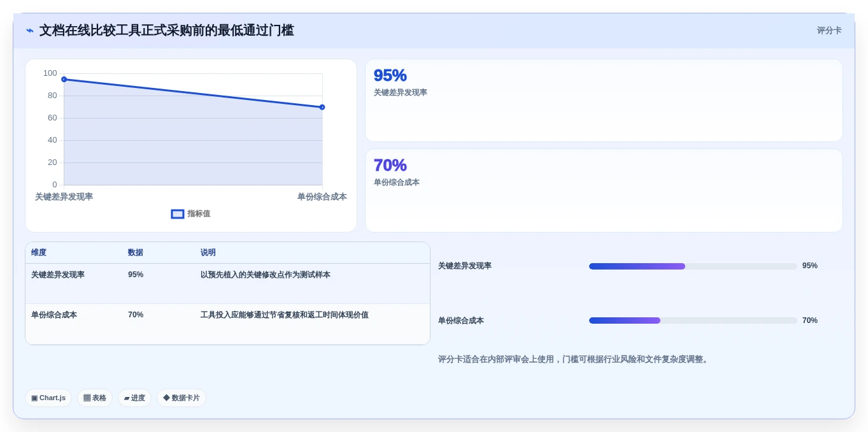Click the 进度 tag chip
Screen dimensions: 868x432
point(134,398)
